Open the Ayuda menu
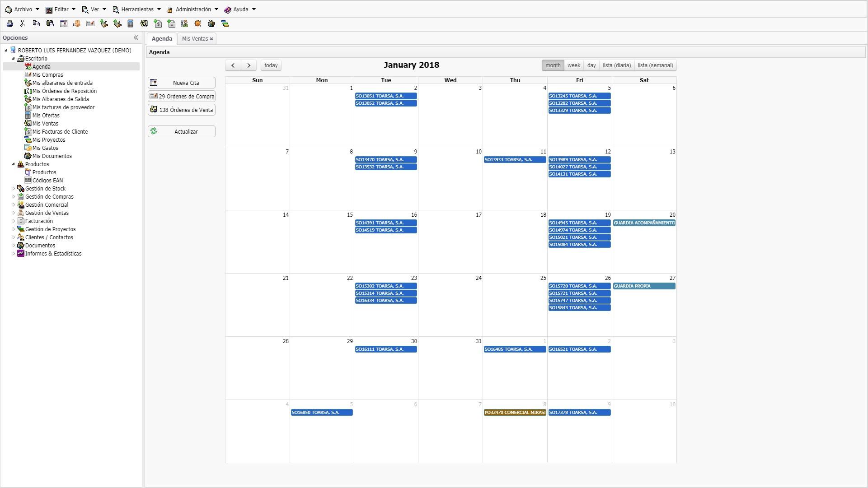868x488 pixels. point(240,9)
